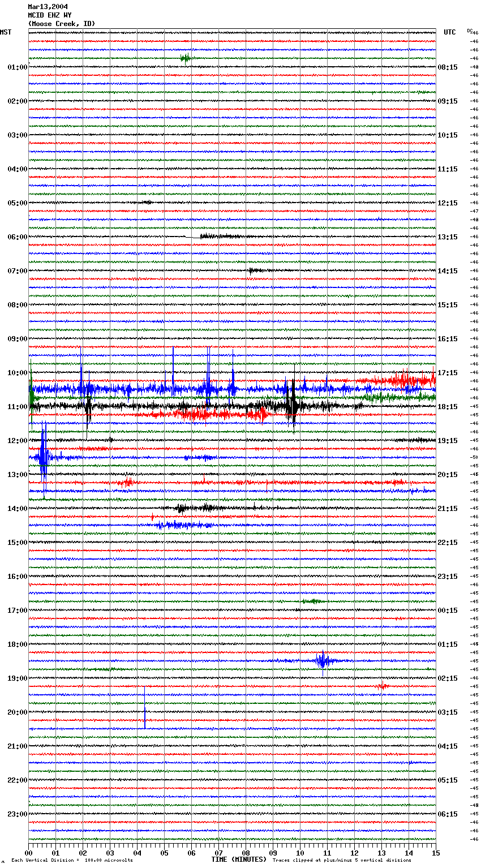The width and height of the screenshot is (481, 868).
Task: Click the 17:15 UTC time label
Action: [x=448, y=373]
